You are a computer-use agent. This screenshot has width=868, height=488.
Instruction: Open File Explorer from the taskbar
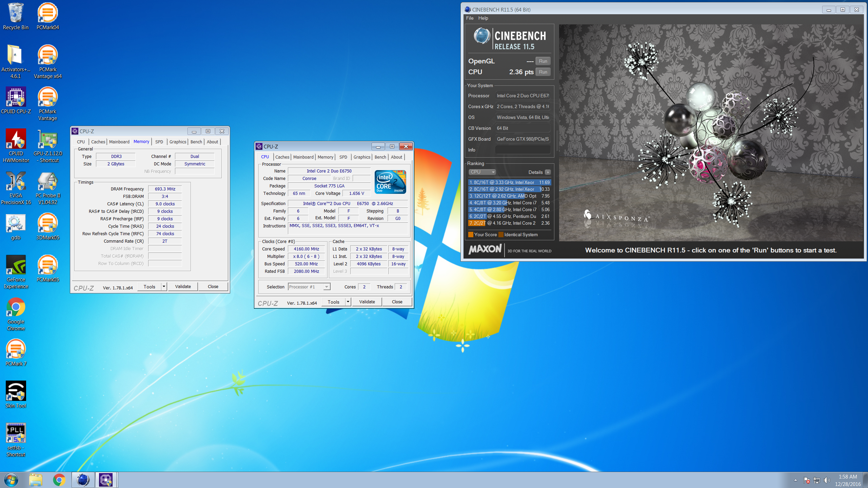click(x=35, y=480)
